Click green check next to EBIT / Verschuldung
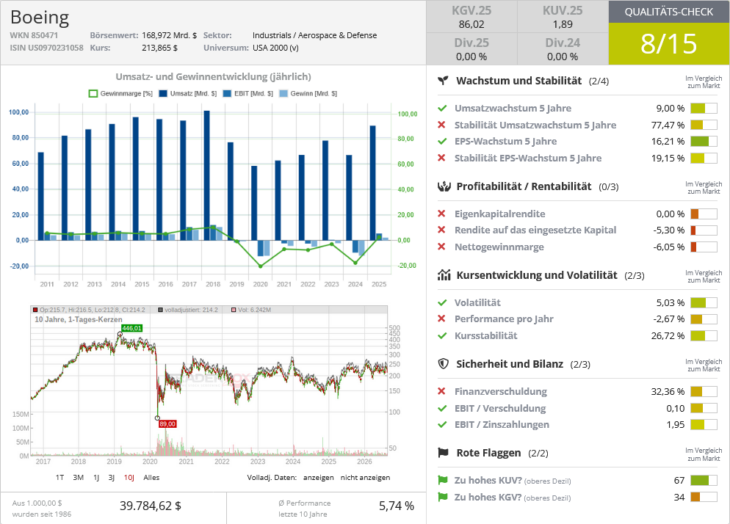Image resolution: width=730 pixels, height=524 pixels. pyautogui.click(x=442, y=408)
